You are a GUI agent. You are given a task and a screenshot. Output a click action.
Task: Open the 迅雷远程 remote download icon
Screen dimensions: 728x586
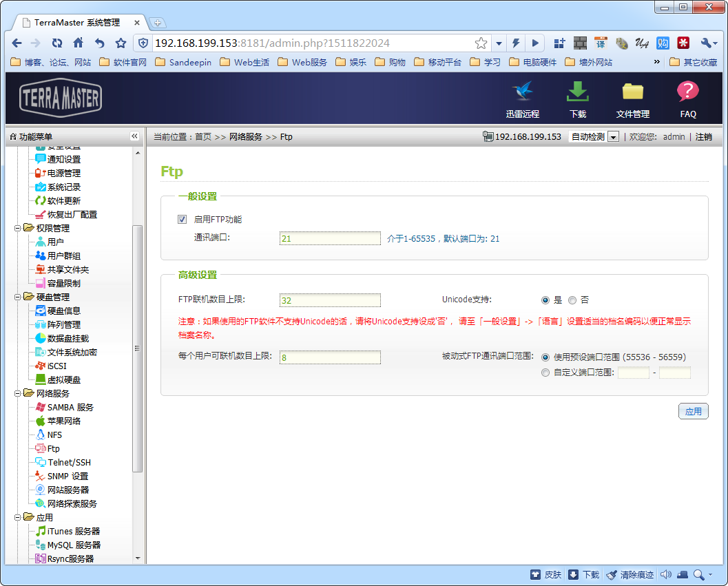tap(522, 98)
